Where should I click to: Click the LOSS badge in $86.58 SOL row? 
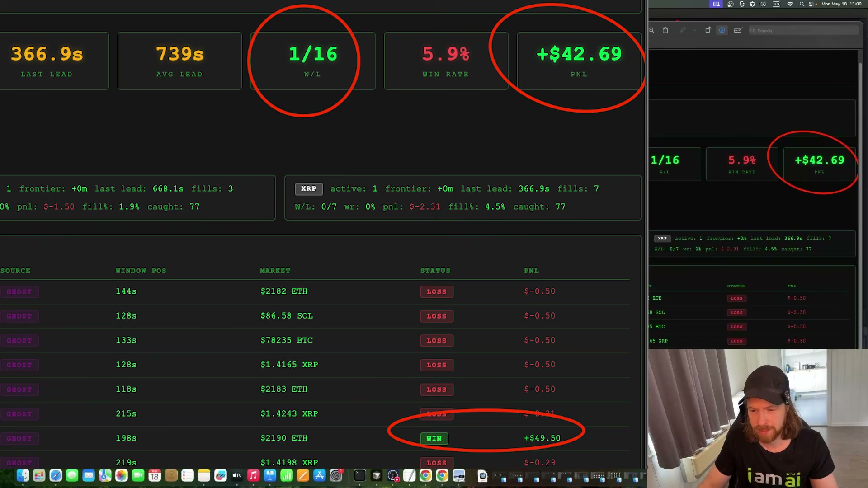pyautogui.click(x=437, y=316)
